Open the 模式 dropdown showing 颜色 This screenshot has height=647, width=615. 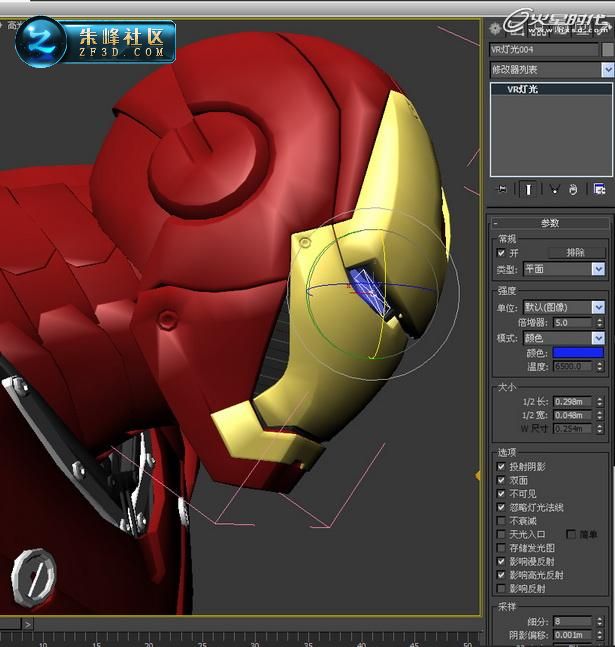coord(564,338)
